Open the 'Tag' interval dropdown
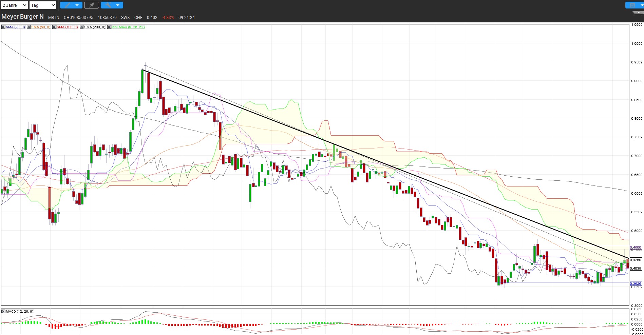The width and height of the screenshot is (644, 335). [43, 5]
